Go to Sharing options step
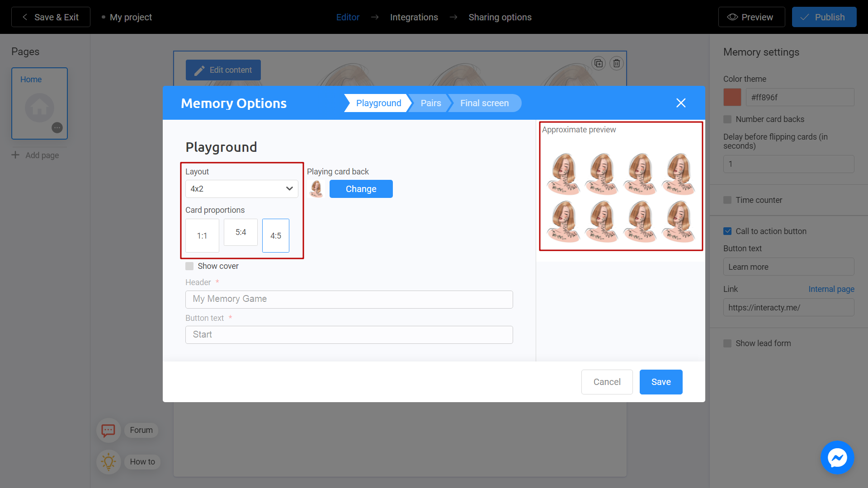Screen dimensions: 868x488 pyautogui.click(x=500, y=17)
